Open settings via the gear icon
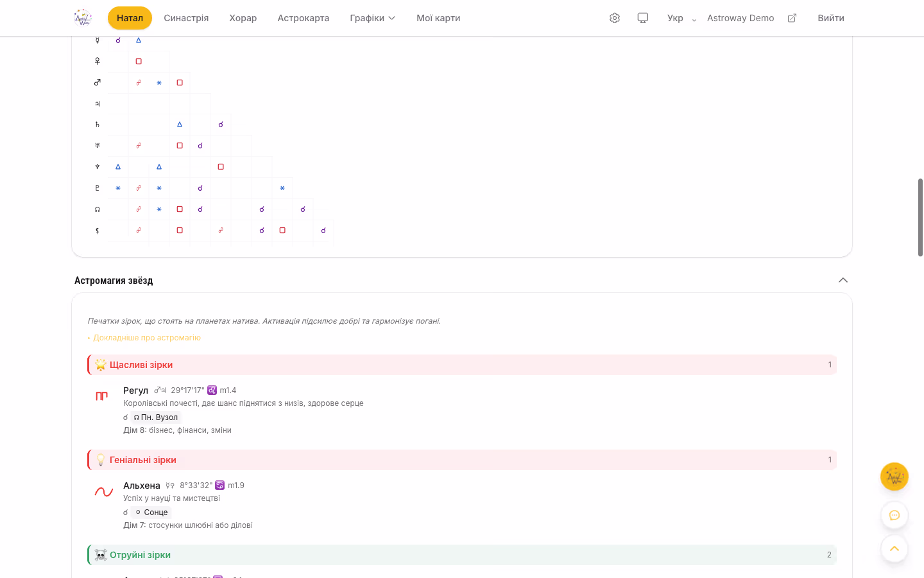924x578 pixels. point(615,18)
